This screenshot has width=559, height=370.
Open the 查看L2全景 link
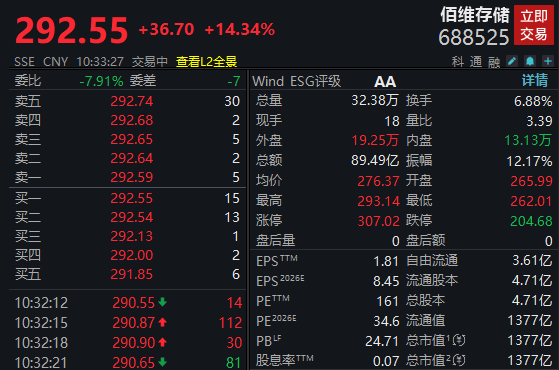(206, 62)
